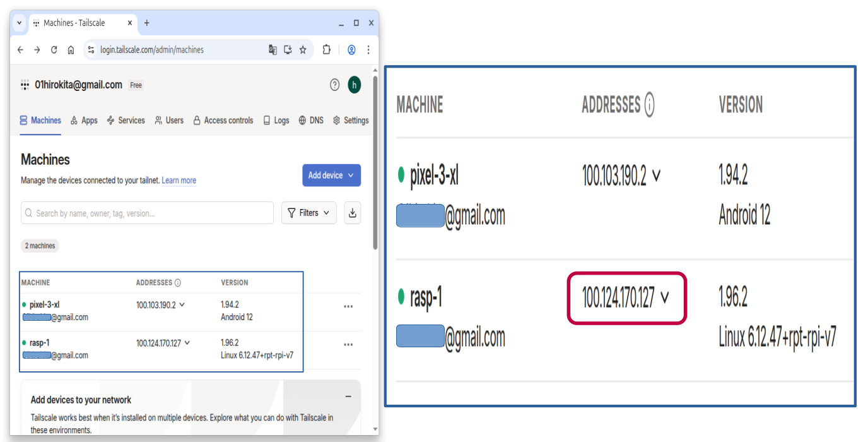Click the Chrome profile icon
This screenshot has height=442, width=868.
coord(351,50)
